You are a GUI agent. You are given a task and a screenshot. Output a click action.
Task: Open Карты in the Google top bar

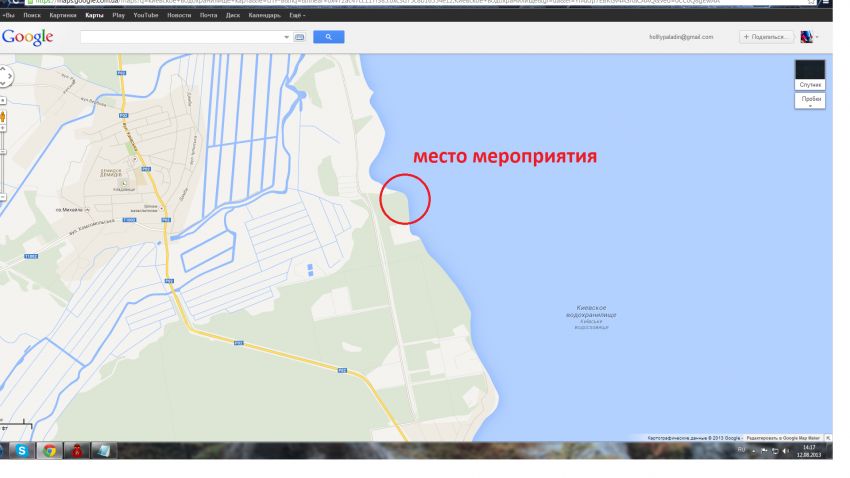click(x=94, y=15)
